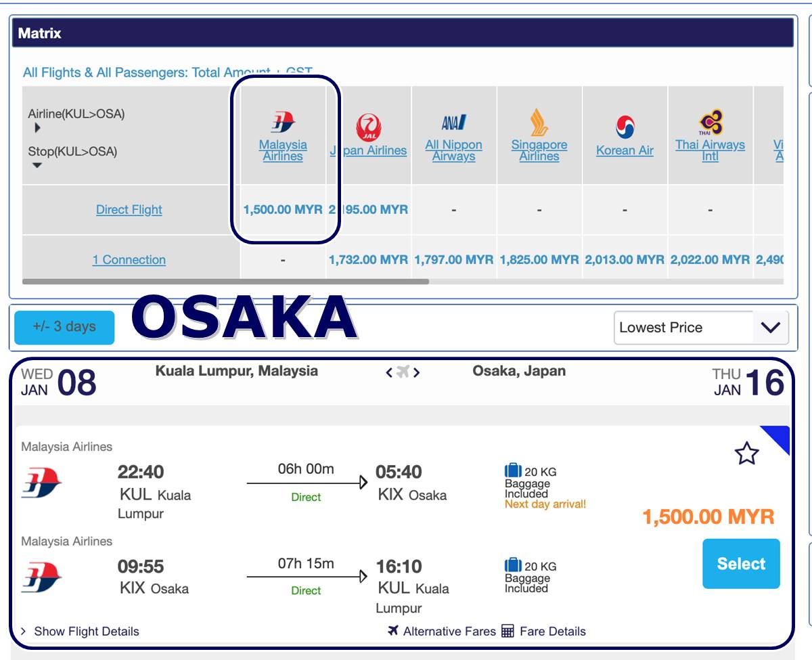Click the orange 1,500.00 MYR total price
This screenshot has height=660, width=812.
click(x=708, y=518)
